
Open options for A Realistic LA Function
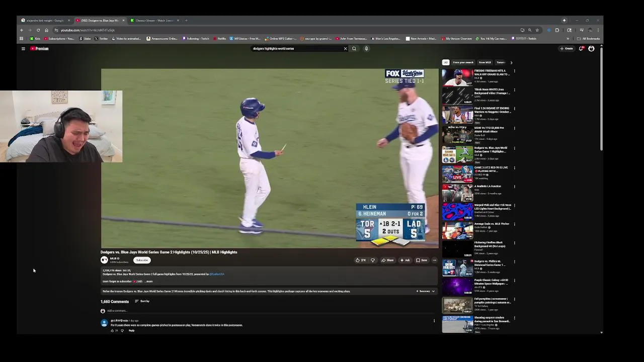tap(514, 187)
